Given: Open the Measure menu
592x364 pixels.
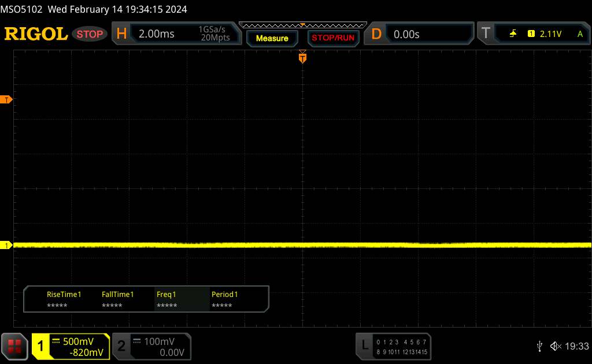Looking at the screenshot, I should click(272, 38).
